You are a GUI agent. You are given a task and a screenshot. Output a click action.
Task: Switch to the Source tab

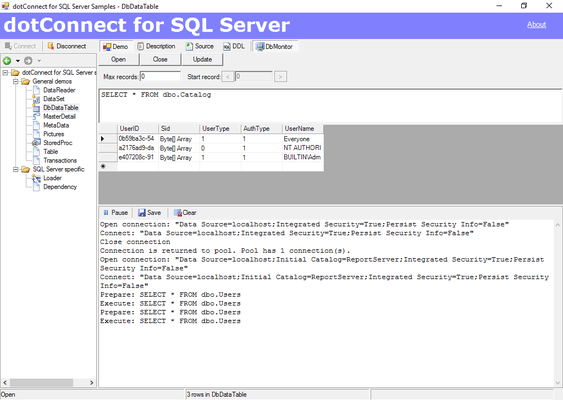(200, 46)
